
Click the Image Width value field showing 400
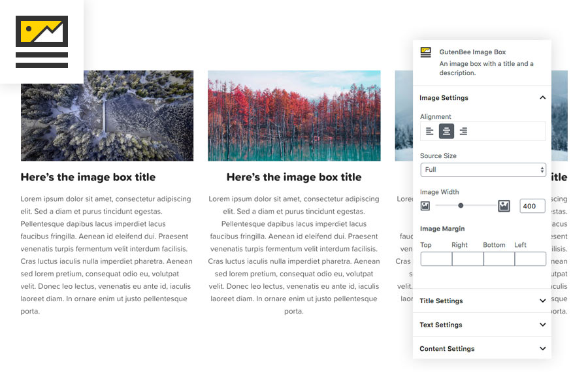pos(532,205)
